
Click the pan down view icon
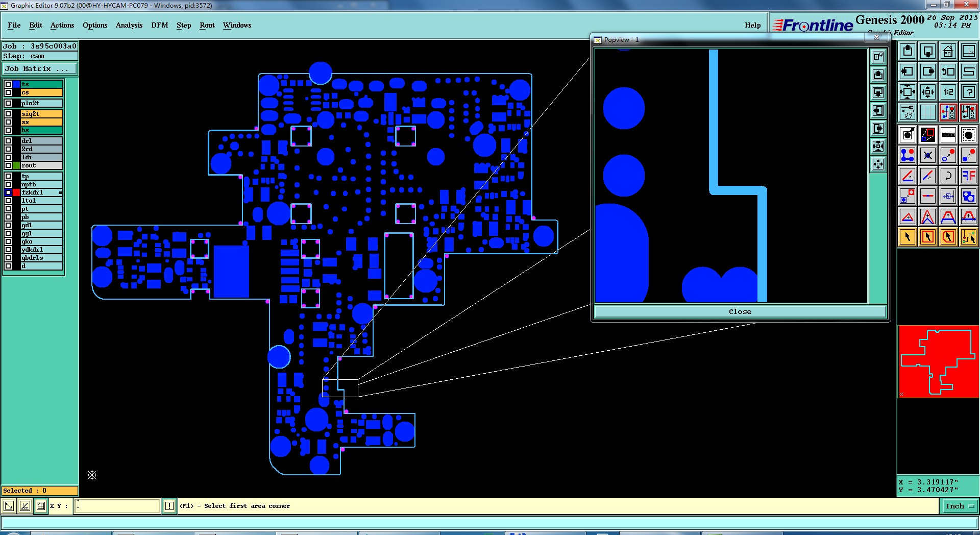tap(928, 51)
